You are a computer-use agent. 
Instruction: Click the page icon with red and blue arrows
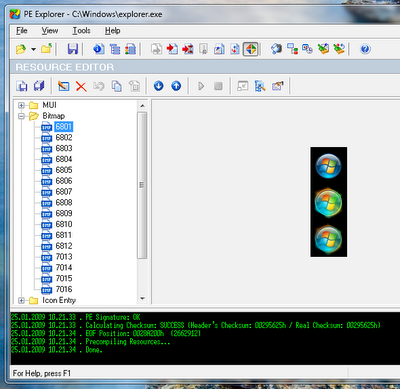tap(235, 49)
